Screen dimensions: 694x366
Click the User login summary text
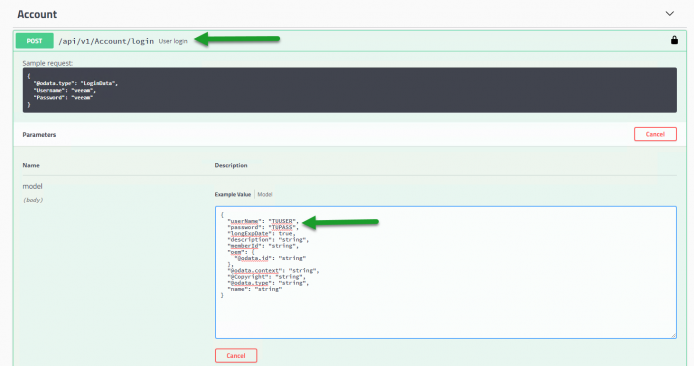pyautogui.click(x=173, y=41)
